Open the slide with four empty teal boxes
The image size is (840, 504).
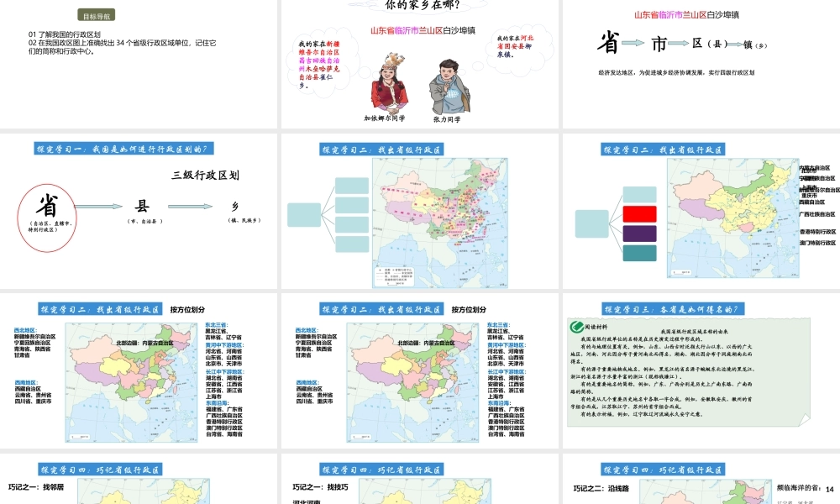tap(419, 212)
